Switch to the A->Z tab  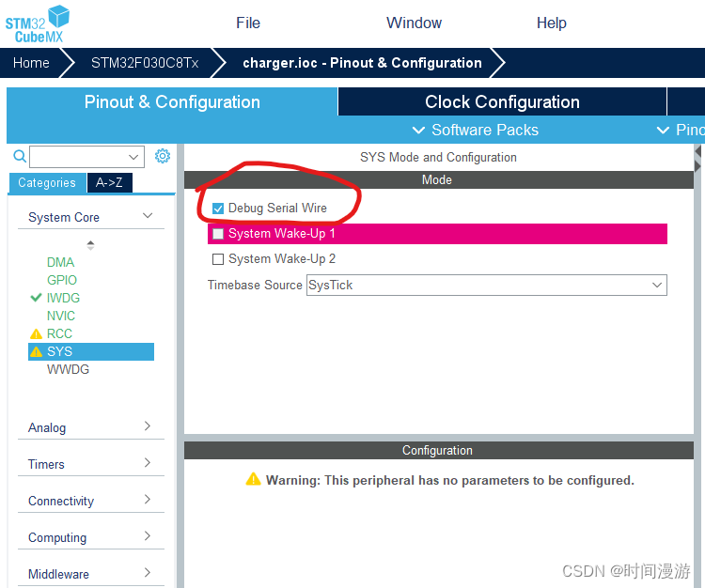(x=109, y=183)
